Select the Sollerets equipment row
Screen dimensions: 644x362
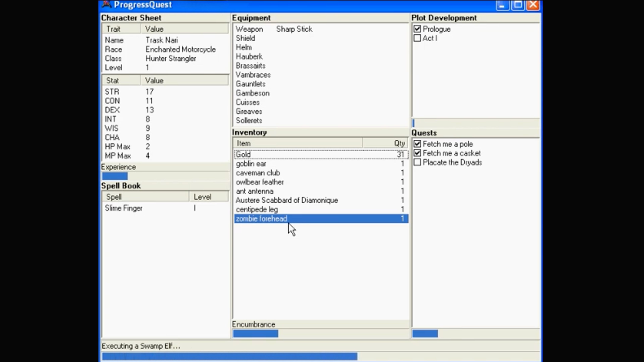pyautogui.click(x=321, y=120)
